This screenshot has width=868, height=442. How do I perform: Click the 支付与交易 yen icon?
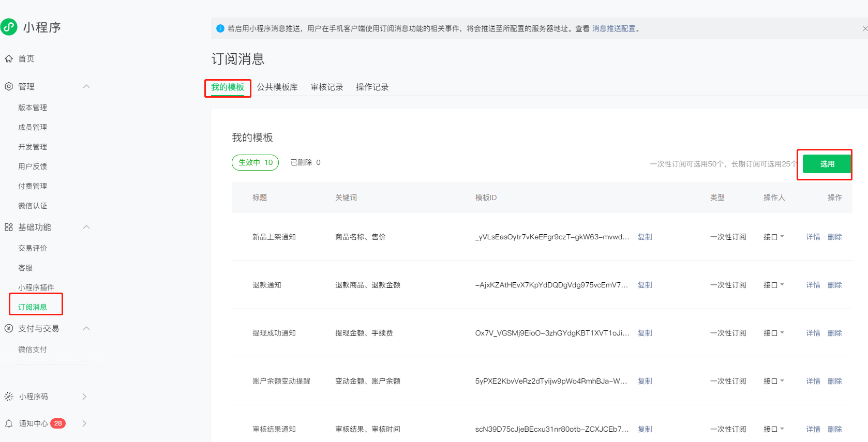click(9, 328)
